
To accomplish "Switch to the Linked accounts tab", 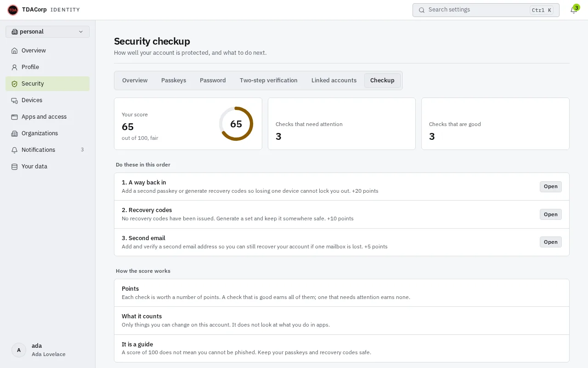I will [x=334, y=80].
